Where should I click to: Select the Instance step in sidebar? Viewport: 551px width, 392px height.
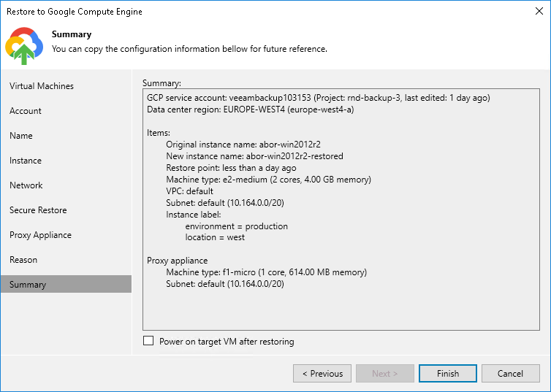pos(26,161)
